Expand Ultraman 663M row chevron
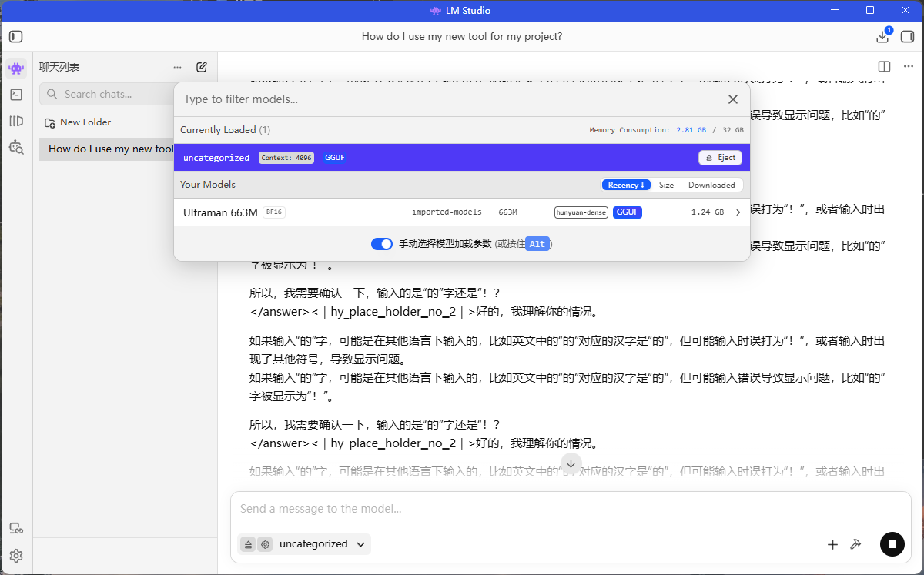Image resolution: width=924 pixels, height=575 pixels. [738, 212]
